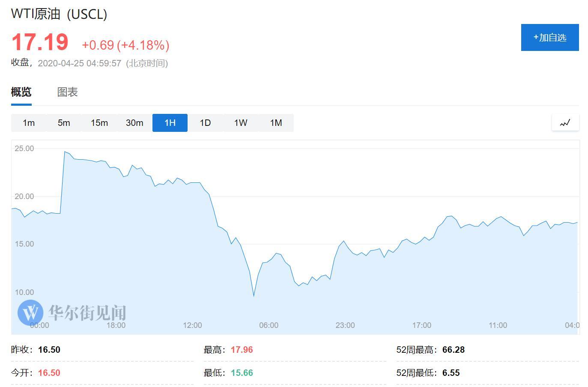View the weekly 1W chart

coord(240,122)
